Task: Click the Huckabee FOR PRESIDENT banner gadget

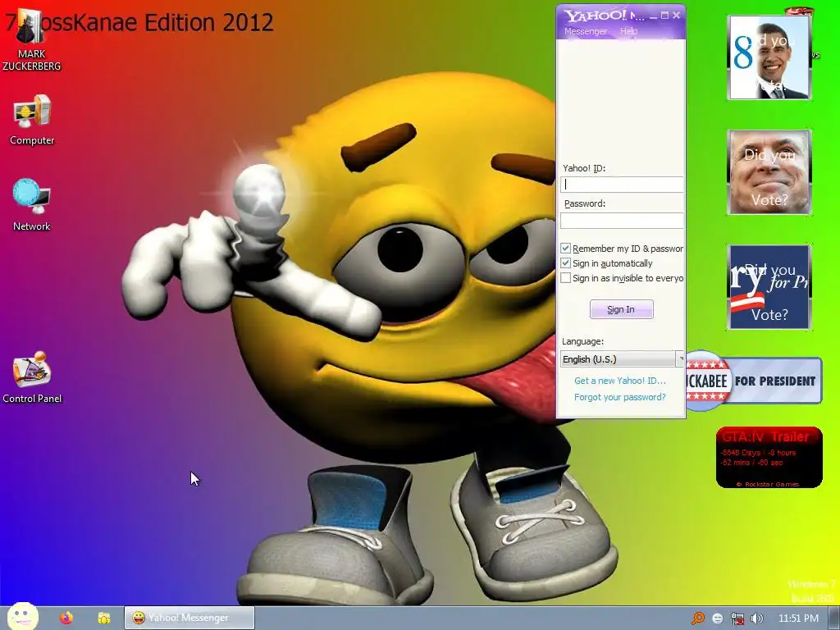Action: click(x=755, y=381)
